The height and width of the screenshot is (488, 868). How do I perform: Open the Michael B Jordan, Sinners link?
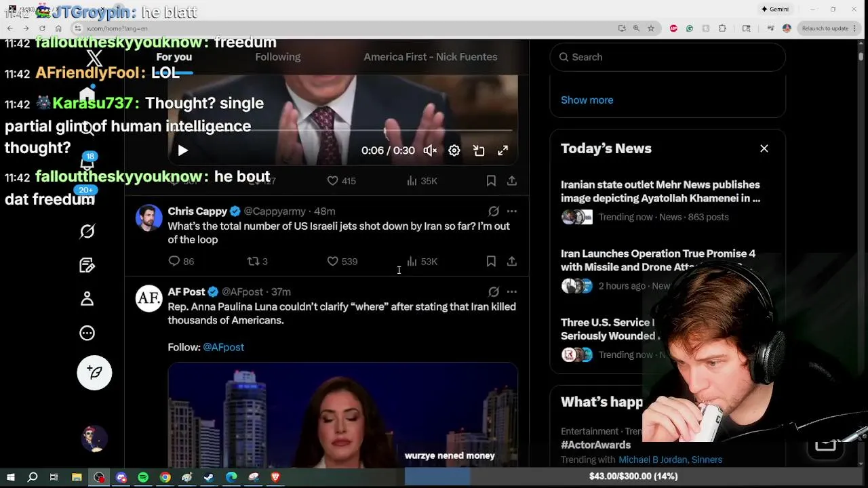click(x=671, y=460)
